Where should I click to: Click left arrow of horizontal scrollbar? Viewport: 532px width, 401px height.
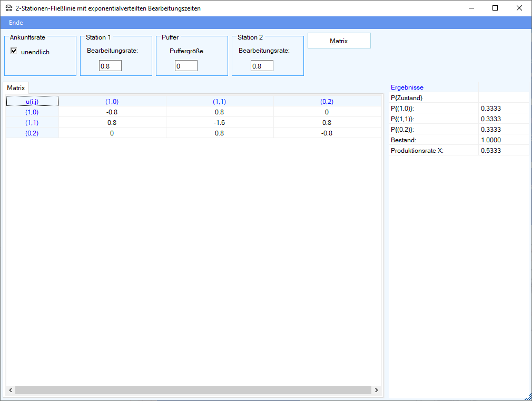coord(10,390)
